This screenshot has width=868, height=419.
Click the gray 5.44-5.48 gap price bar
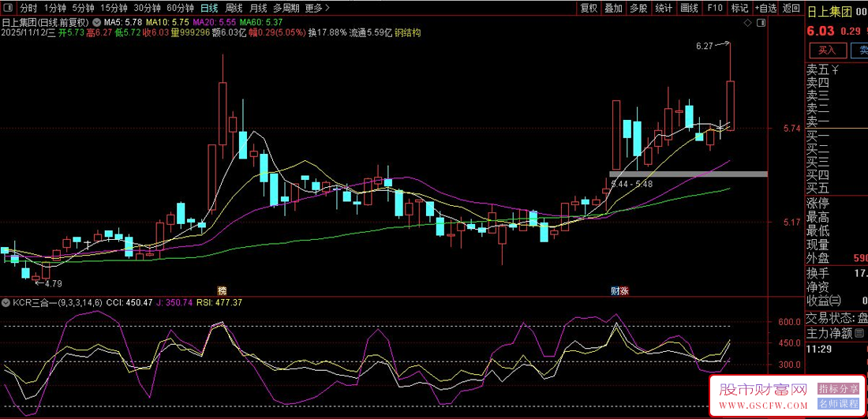click(687, 174)
